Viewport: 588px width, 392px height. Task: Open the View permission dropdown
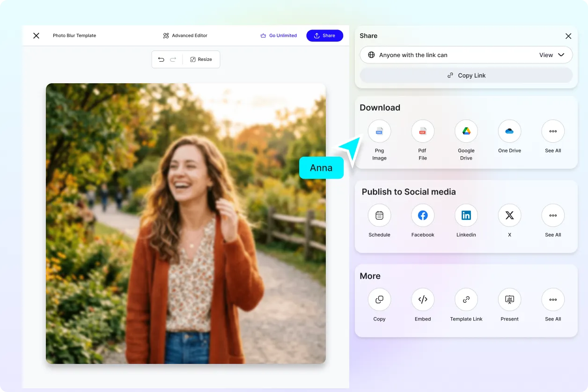point(552,55)
